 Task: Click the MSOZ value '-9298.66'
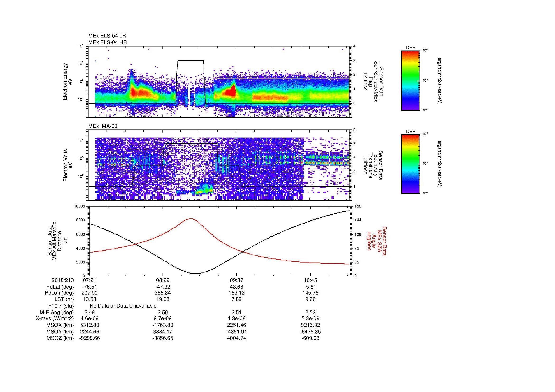[90, 338]
